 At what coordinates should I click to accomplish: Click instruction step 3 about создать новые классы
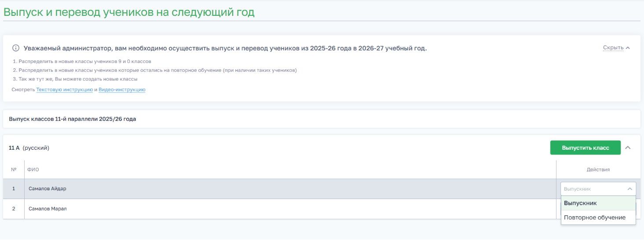[75, 79]
